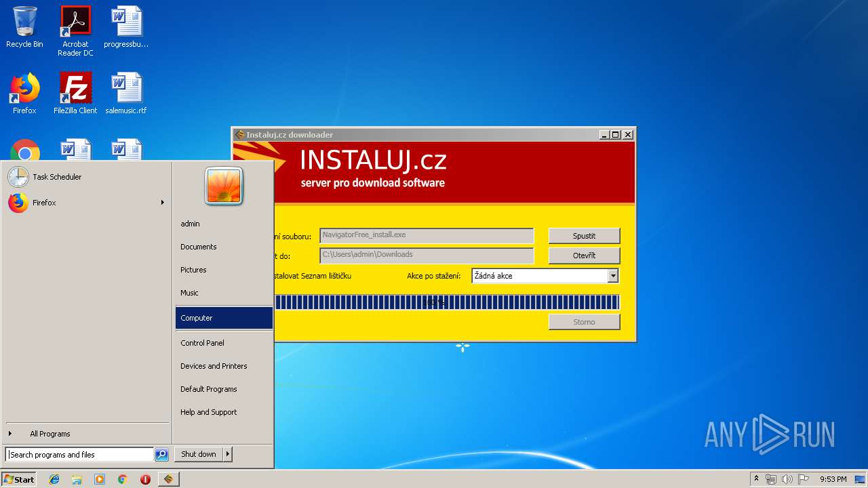Click the user account flower picture
The width and height of the screenshot is (868, 488).
[224, 186]
